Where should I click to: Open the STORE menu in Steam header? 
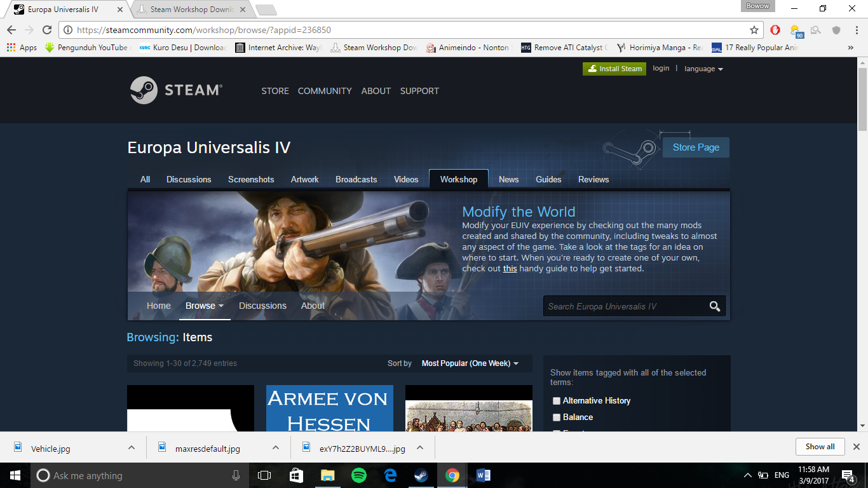pyautogui.click(x=275, y=91)
